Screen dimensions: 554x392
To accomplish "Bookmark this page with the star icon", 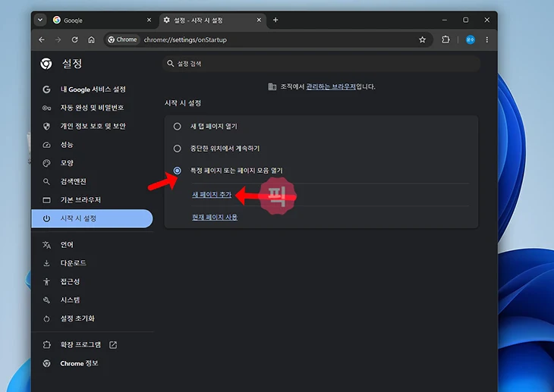I will (422, 39).
